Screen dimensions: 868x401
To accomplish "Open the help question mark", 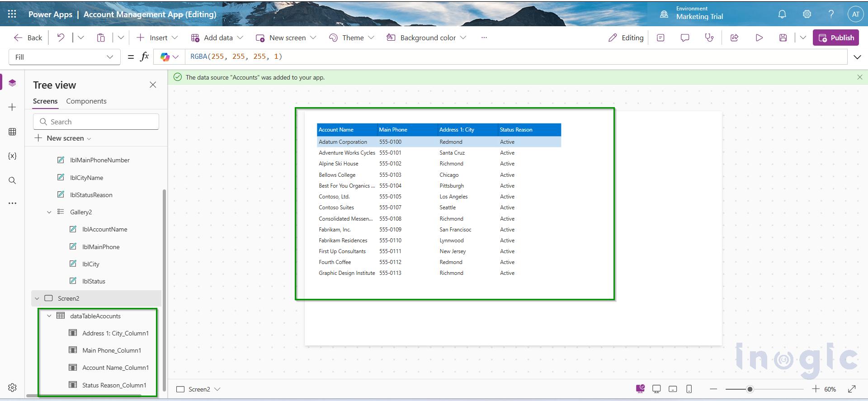I will click(831, 14).
